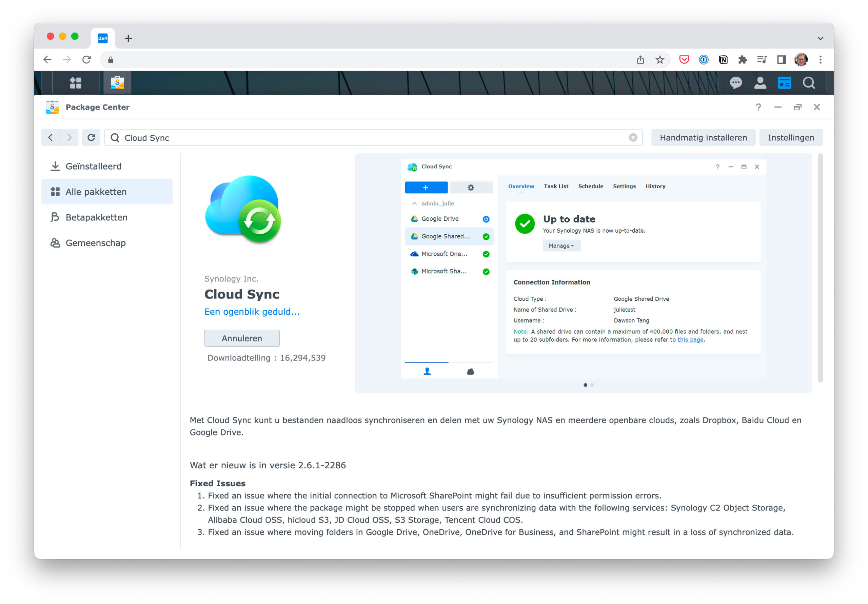Click the DSM search magnifier icon

[x=809, y=83]
